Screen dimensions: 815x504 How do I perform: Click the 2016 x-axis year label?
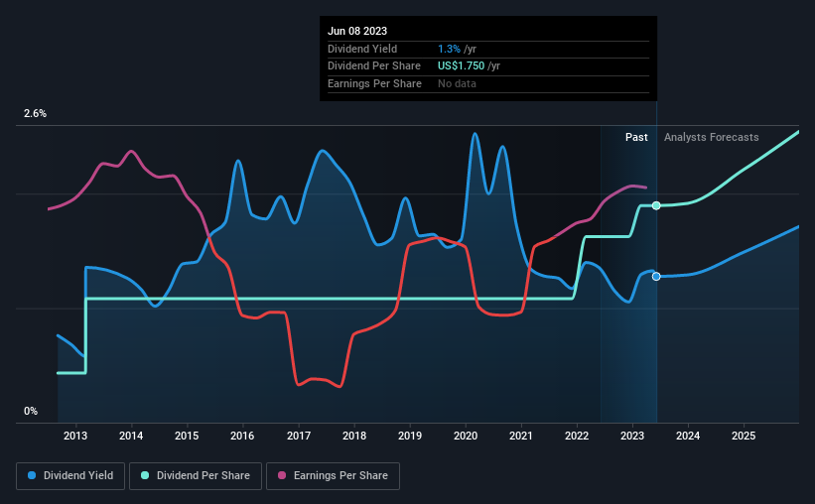click(x=242, y=436)
